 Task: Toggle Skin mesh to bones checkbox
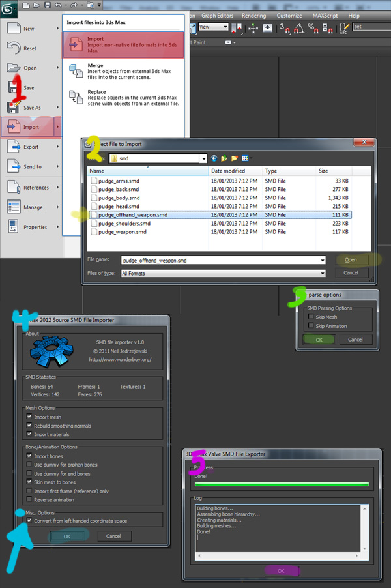coord(29,482)
